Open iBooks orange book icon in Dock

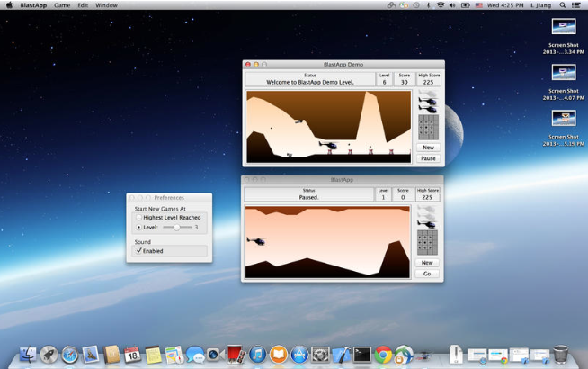(x=278, y=355)
